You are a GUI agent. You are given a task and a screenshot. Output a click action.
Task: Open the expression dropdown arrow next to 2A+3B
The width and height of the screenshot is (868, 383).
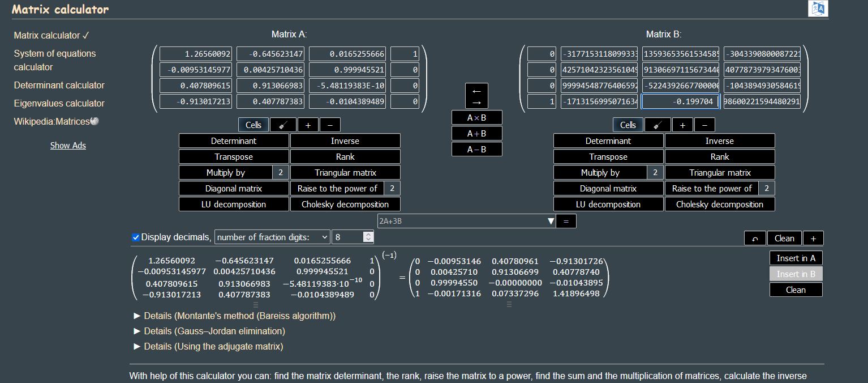[551, 222]
